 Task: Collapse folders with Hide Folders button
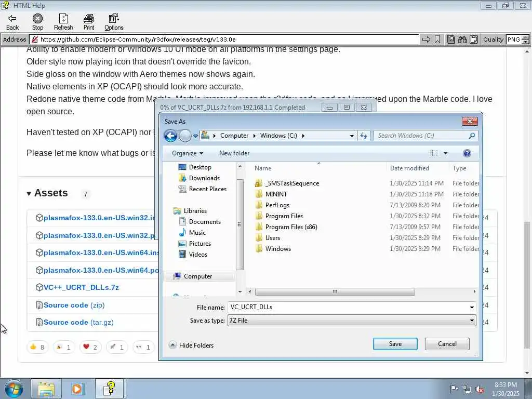click(191, 345)
